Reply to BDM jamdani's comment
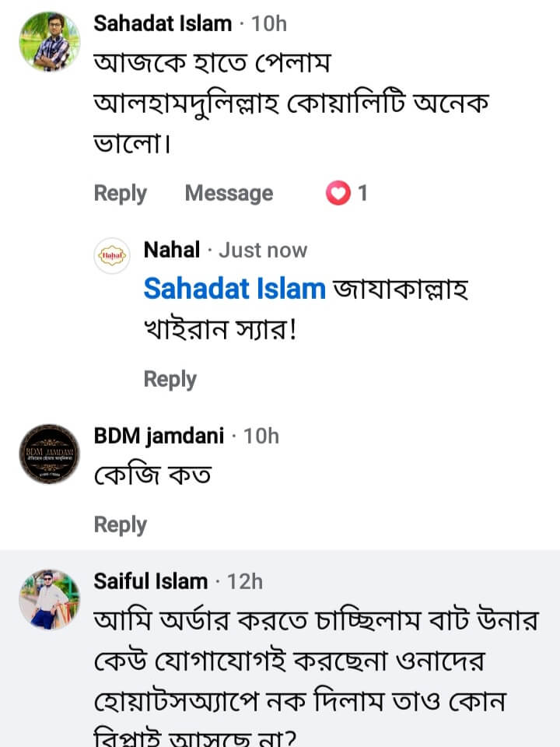The height and width of the screenshot is (747, 560). pyautogui.click(x=120, y=524)
